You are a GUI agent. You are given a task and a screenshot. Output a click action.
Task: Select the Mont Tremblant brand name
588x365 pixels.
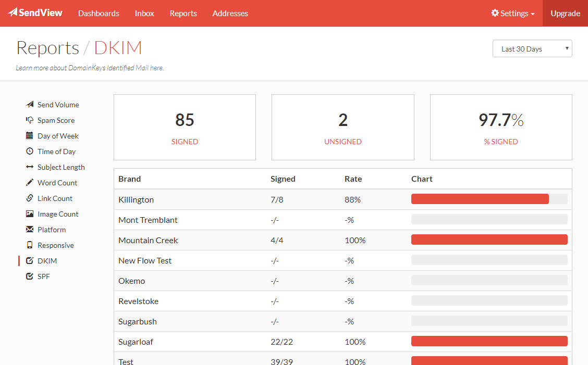tap(148, 220)
